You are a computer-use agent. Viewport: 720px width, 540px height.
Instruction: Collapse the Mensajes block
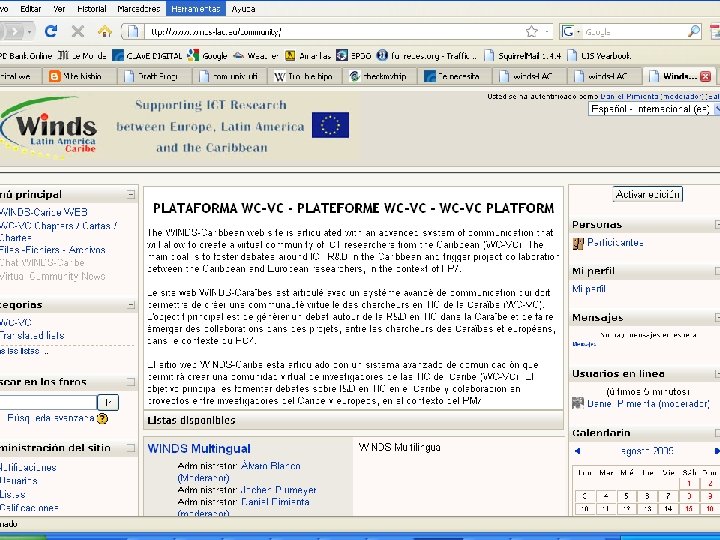point(717,317)
